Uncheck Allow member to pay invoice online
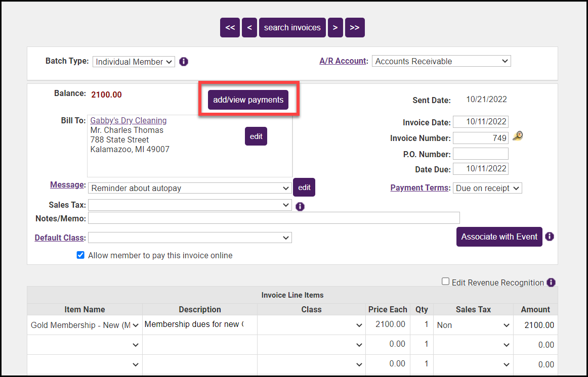This screenshot has height=377, width=588. coord(80,255)
